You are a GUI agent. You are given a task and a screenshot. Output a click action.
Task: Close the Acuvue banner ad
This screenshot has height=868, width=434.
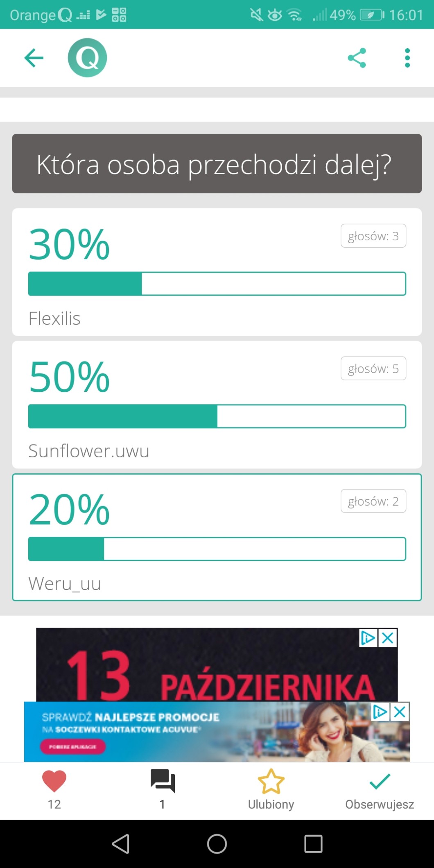click(x=400, y=712)
